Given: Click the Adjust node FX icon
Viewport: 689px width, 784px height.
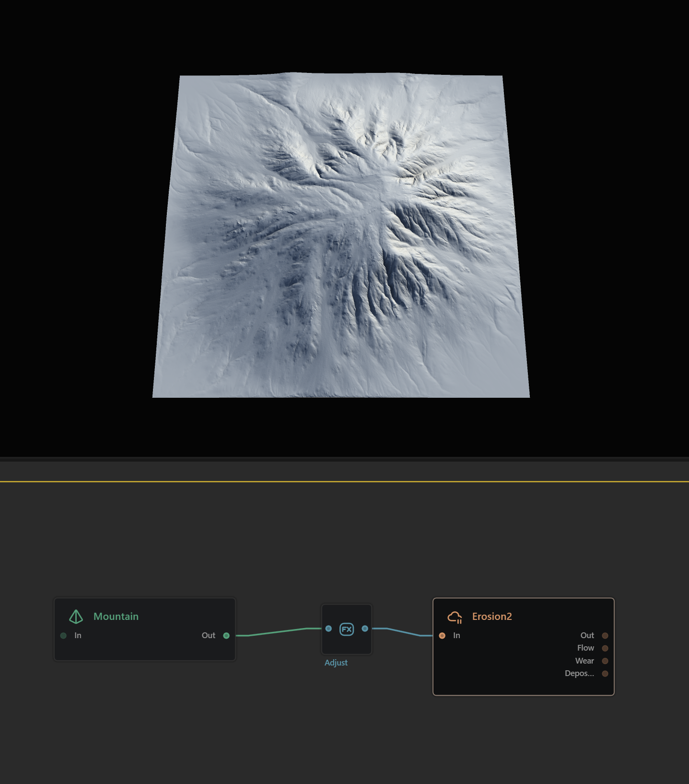Looking at the screenshot, I should click(x=347, y=629).
